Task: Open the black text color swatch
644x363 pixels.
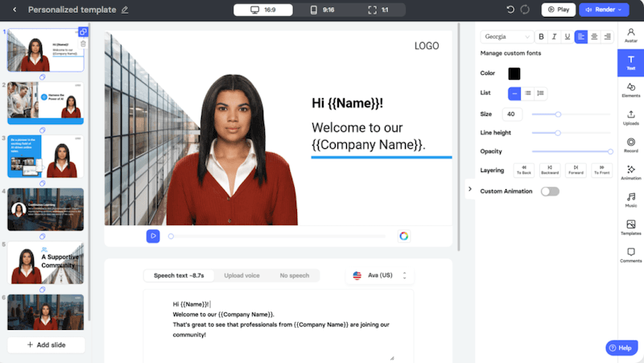Action: pos(514,73)
